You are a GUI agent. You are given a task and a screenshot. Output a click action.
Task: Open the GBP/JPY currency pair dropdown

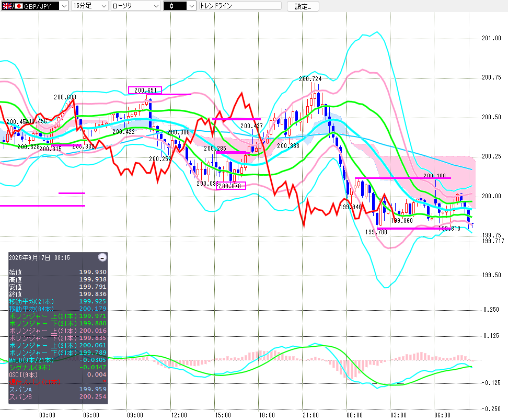pyautogui.click(x=63, y=6)
